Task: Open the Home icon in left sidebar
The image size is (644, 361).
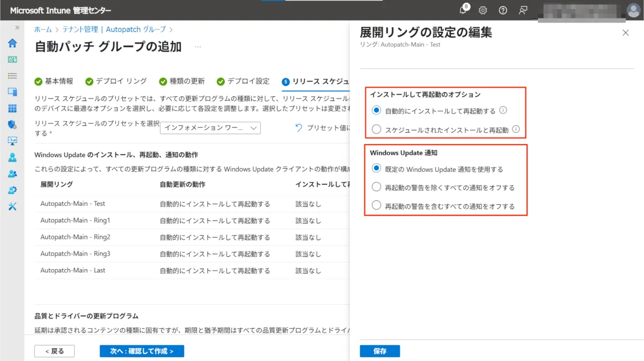Action: pos(12,44)
